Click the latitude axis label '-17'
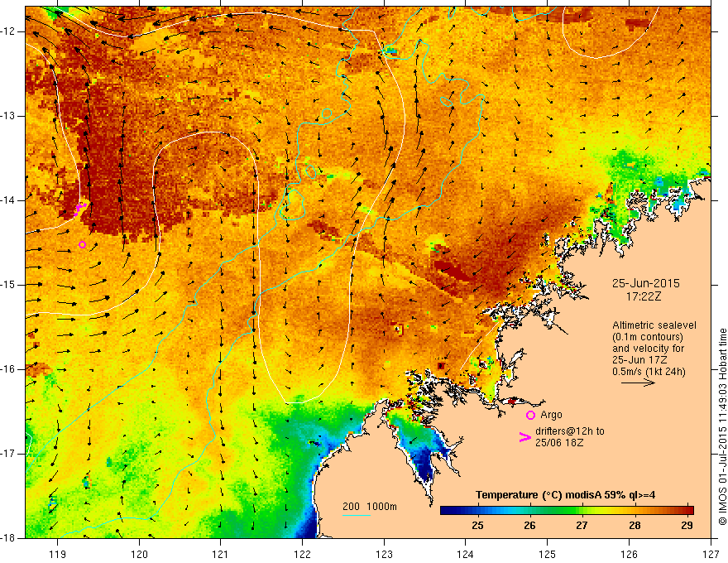This screenshot has height=563, width=728. tap(8, 454)
